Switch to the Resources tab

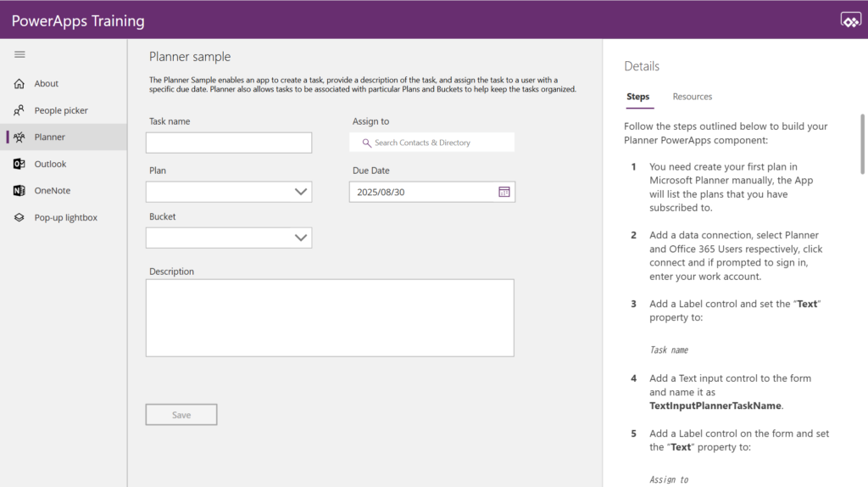[x=692, y=97]
